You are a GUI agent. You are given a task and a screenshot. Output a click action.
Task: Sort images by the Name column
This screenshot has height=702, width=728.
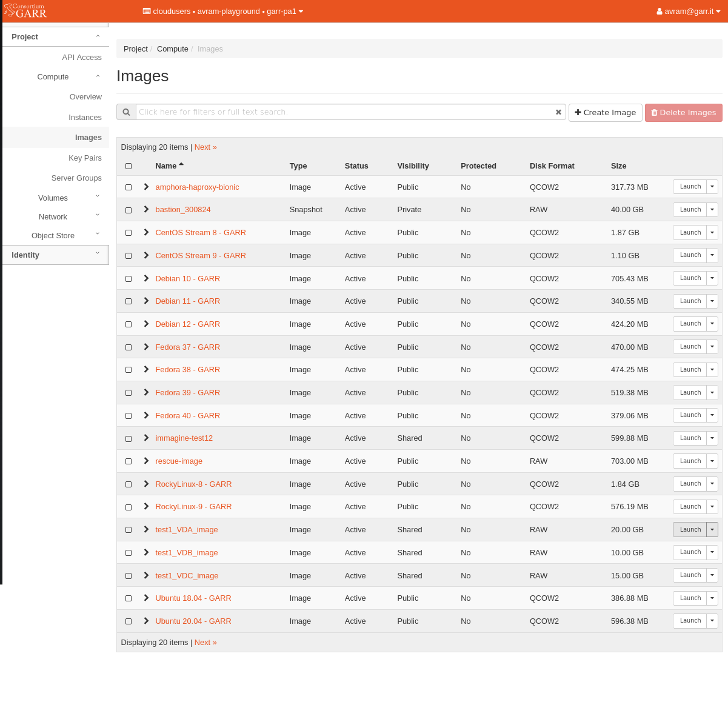click(x=169, y=165)
